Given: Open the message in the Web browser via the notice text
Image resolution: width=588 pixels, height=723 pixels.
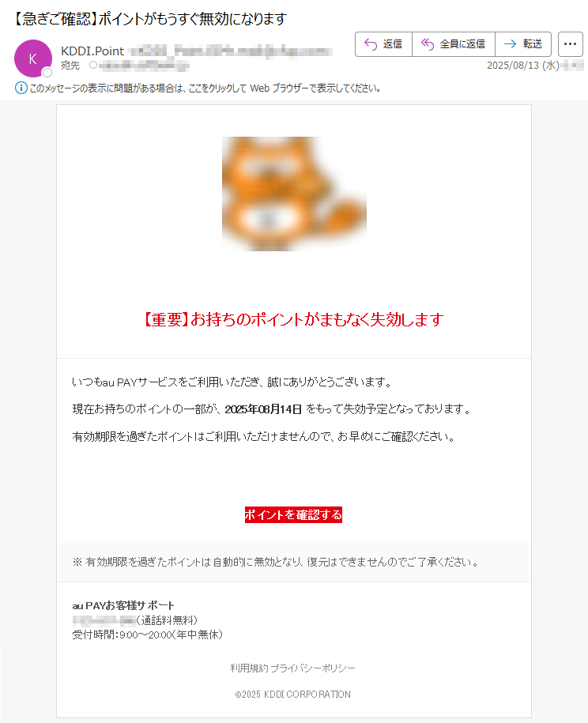Looking at the screenshot, I should point(205,88).
